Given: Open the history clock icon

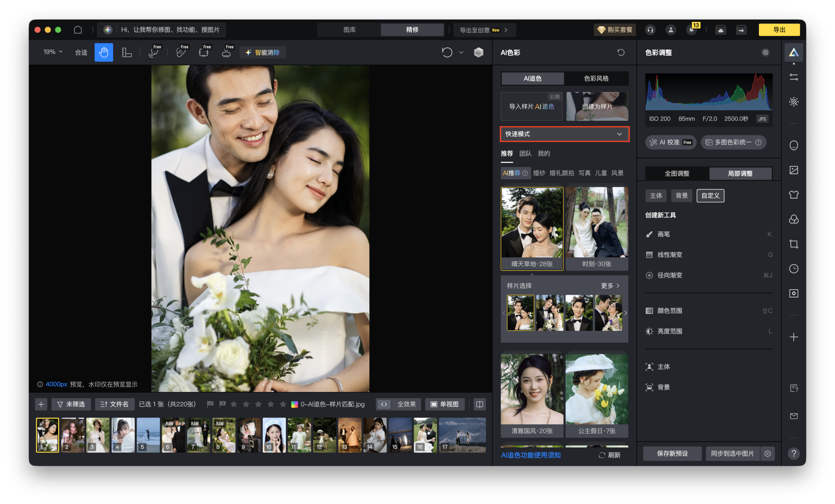Looking at the screenshot, I should click(x=793, y=269).
